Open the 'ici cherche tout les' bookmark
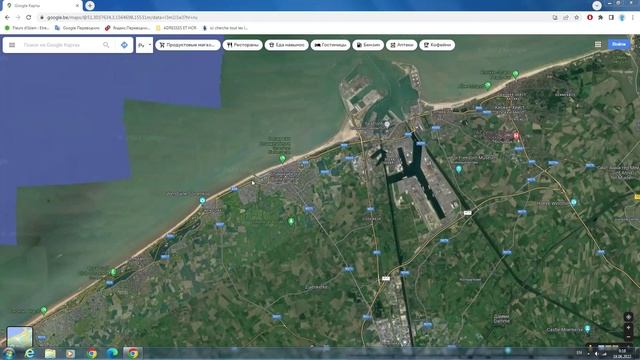The width and height of the screenshot is (640, 360). click(x=225, y=28)
